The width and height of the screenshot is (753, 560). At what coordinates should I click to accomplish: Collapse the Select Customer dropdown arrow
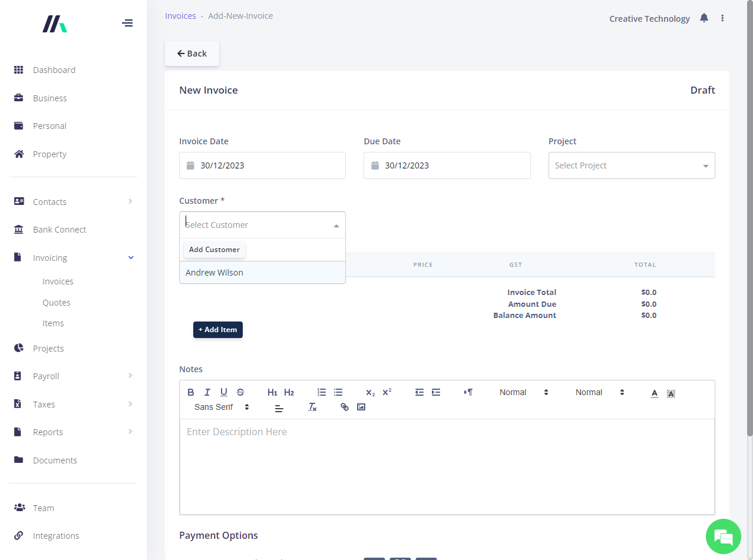[336, 226]
